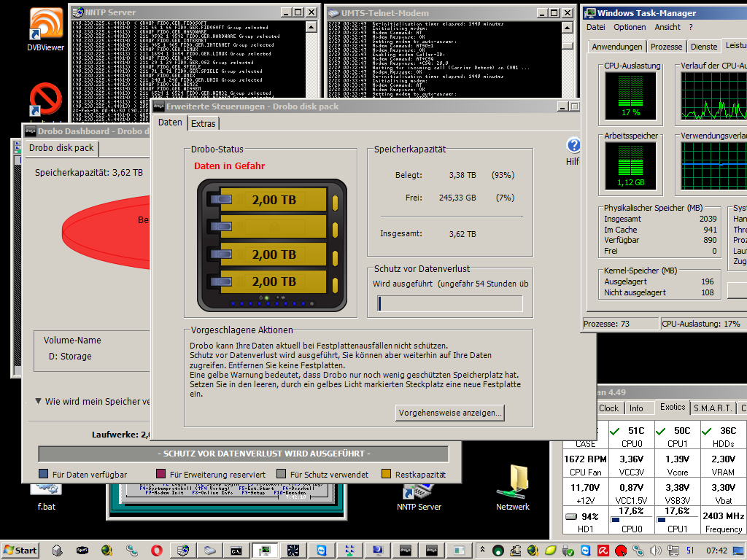
Task: Click the Opera icon in taskbar
Action: 157,551
